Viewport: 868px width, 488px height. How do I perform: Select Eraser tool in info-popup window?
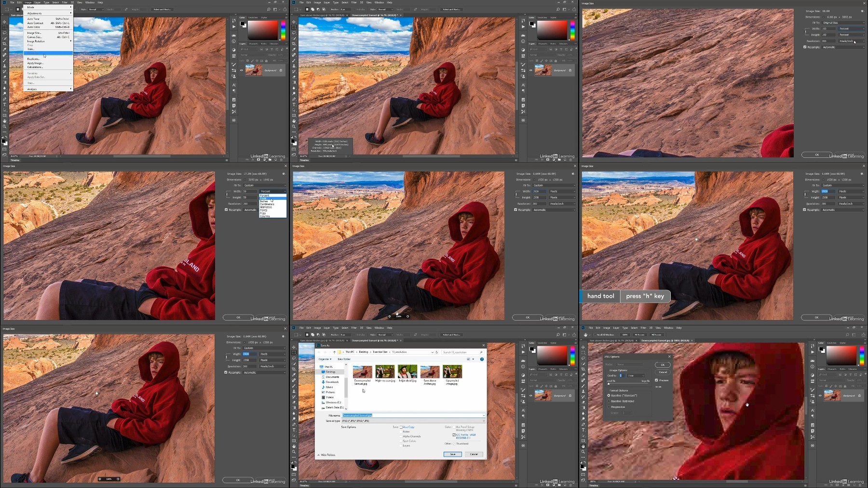294,77
